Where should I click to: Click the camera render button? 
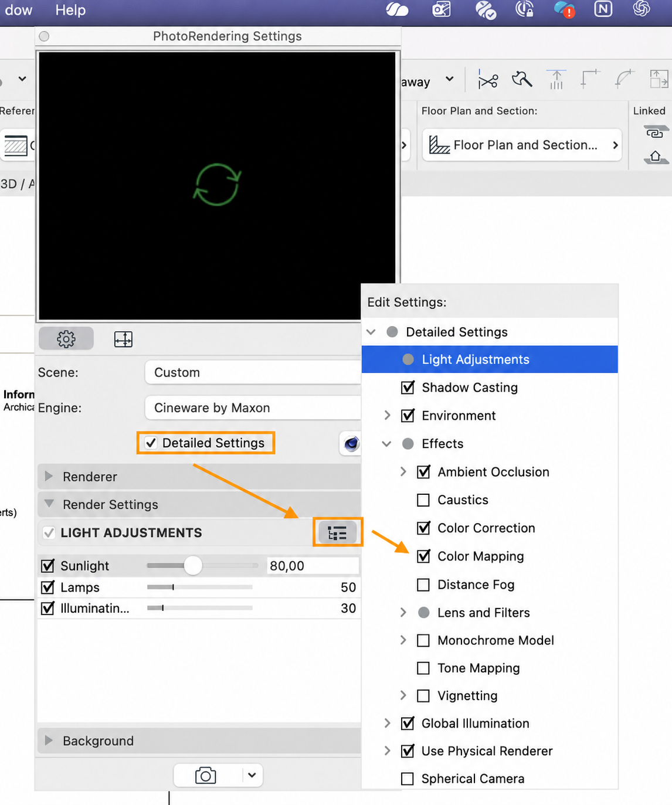click(206, 776)
